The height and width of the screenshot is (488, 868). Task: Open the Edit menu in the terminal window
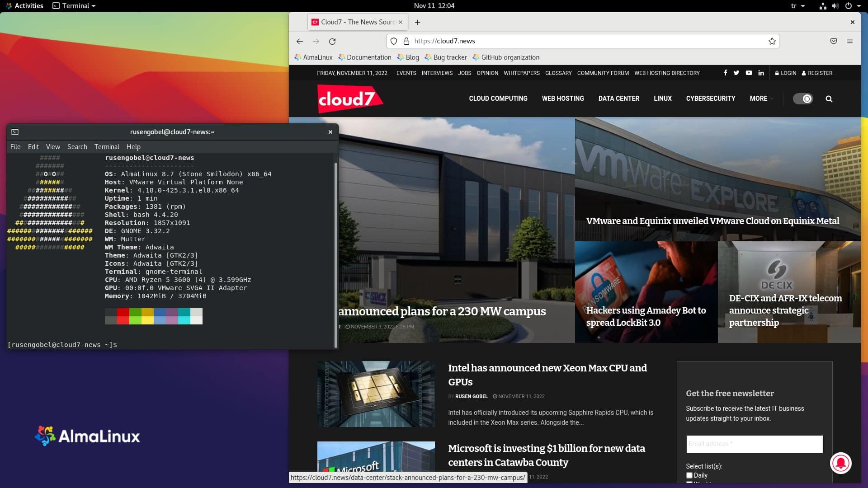(33, 146)
